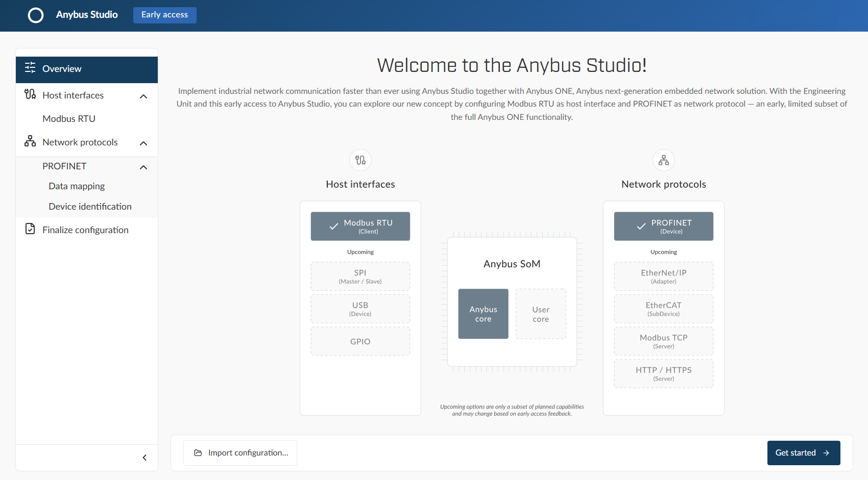Image resolution: width=868 pixels, height=480 pixels.
Task: Collapse the Network protocols section
Action: pos(143,143)
